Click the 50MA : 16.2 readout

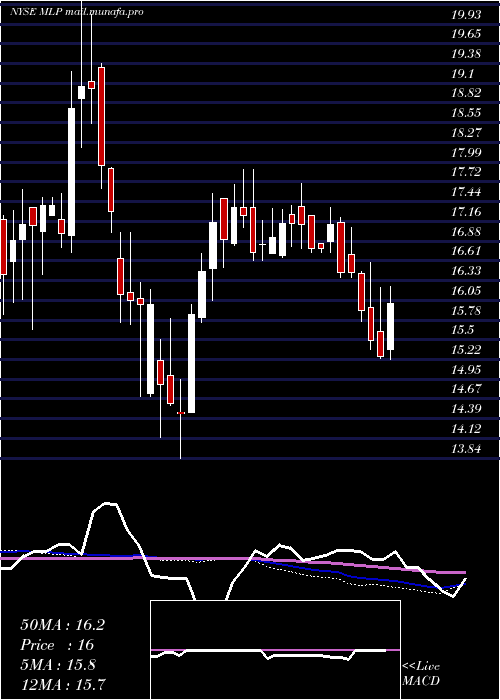[62, 625]
